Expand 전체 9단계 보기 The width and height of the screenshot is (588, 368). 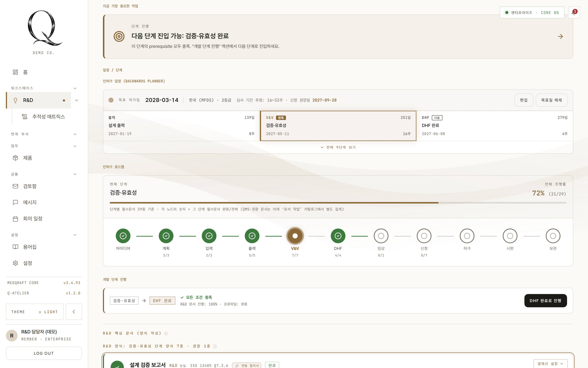tap(338, 147)
